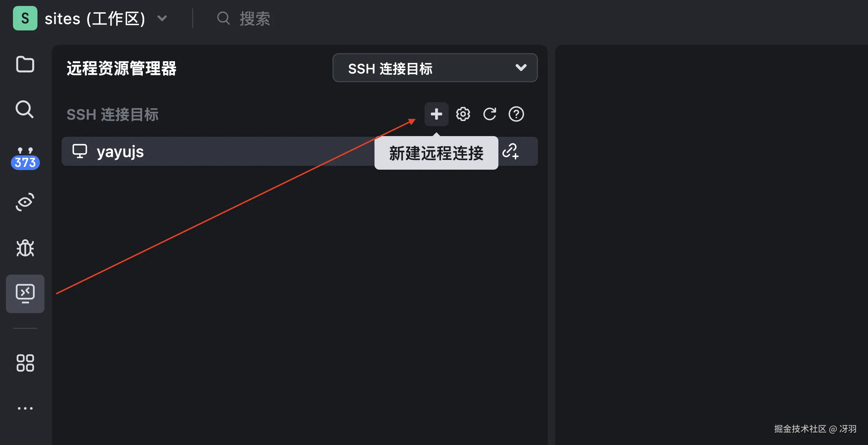Open the search icon in sidebar
This screenshot has width=868, height=445.
coord(25,110)
